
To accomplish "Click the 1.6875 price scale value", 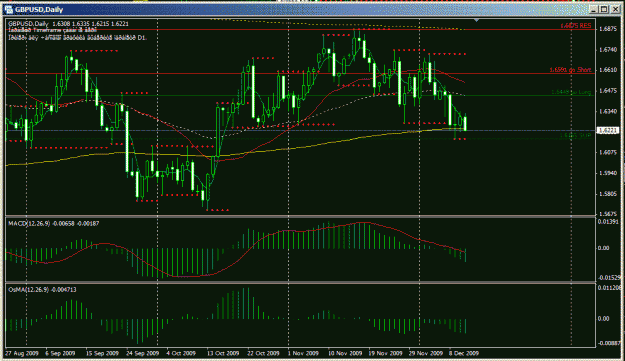I will click(x=607, y=29).
